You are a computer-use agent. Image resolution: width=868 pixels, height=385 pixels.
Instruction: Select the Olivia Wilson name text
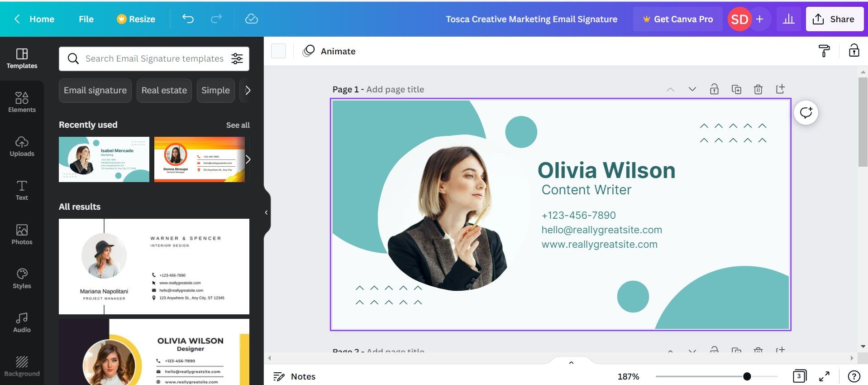[x=606, y=170]
